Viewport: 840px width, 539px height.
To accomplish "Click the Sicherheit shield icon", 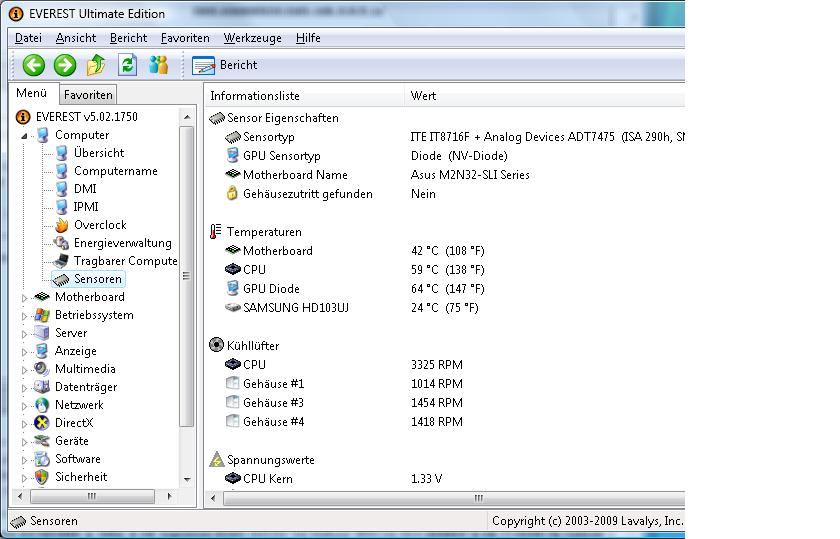I will pyautogui.click(x=42, y=477).
